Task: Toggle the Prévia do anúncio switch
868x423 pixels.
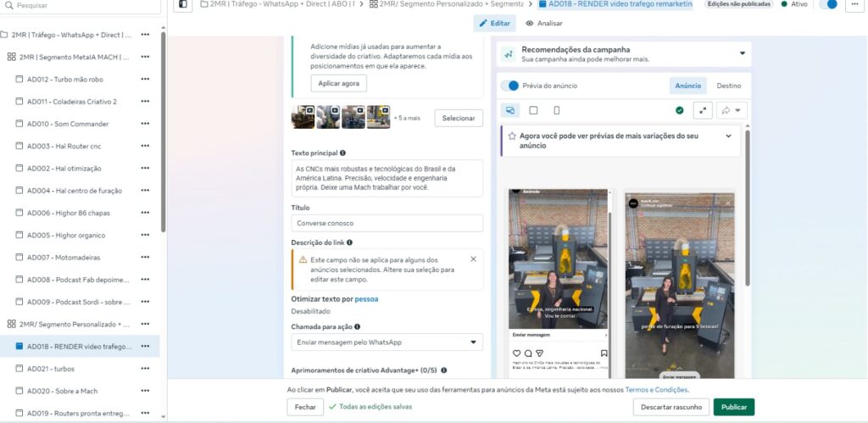Action: click(510, 86)
